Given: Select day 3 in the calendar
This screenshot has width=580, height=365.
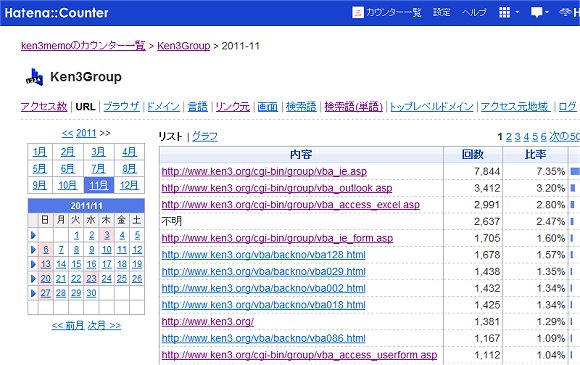Looking at the screenshot, I should click(x=107, y=235).
